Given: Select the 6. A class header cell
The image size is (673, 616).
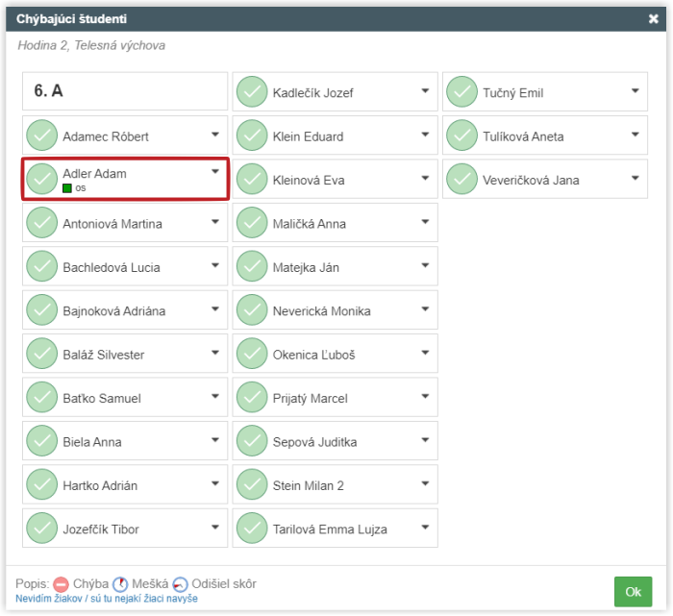Looking at the screenshot, I should click(x=125, y=91).
